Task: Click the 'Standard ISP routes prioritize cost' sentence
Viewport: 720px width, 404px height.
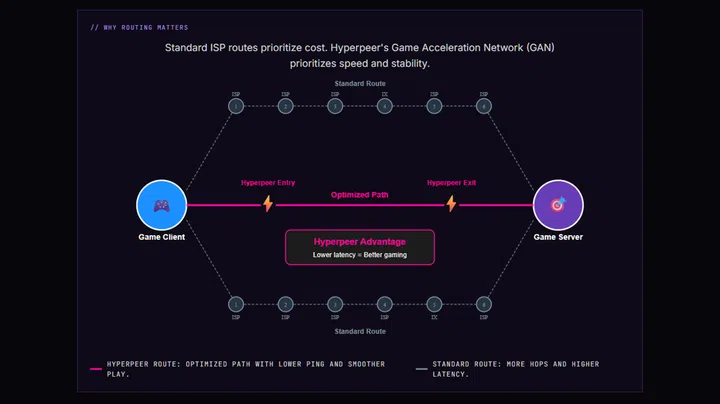Action: [x=246, y=48]
